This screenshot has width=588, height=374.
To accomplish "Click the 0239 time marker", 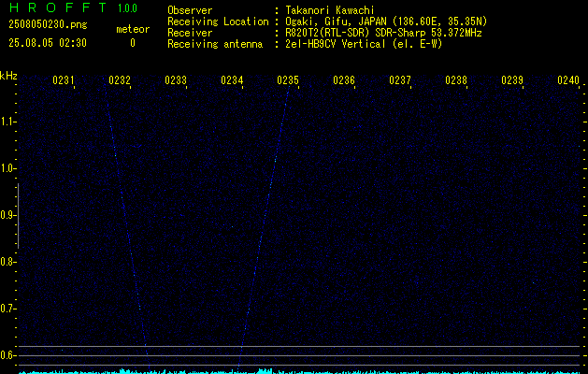I will pos(512,79).
